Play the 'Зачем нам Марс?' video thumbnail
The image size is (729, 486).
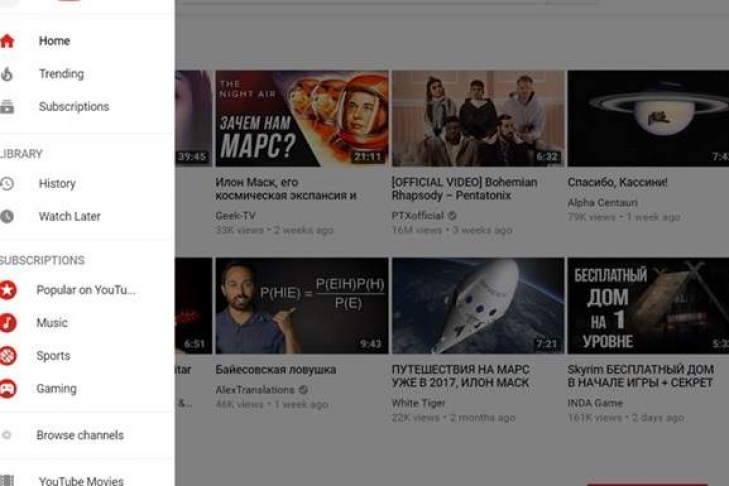(301, 118)
